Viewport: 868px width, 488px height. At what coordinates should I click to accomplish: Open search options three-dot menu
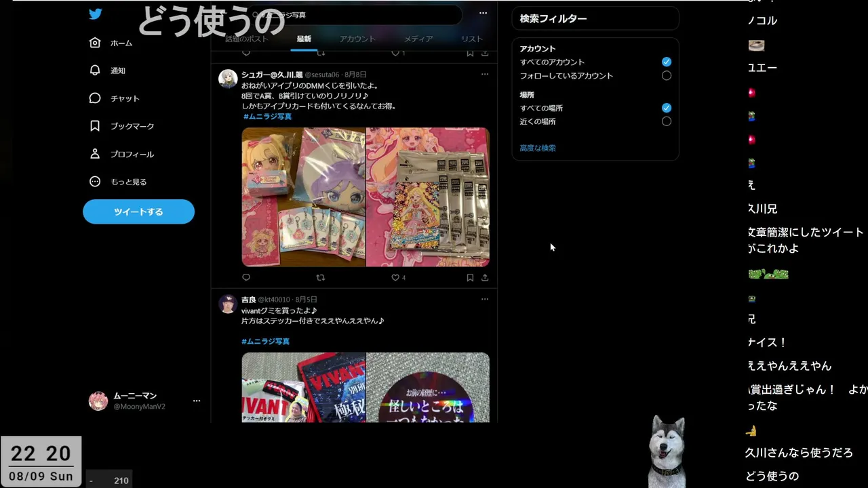[x=483, y=13]
